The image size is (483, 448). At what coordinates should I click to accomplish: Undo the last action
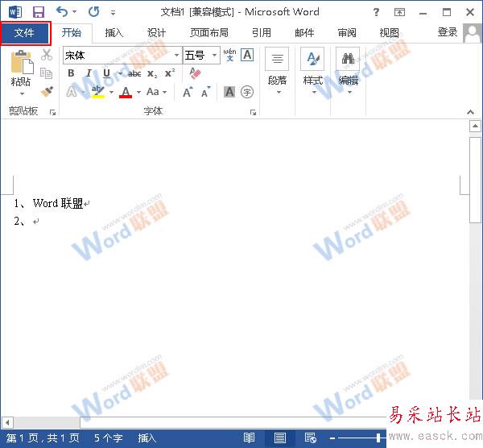pyautogui.click(x=62, y=12)
